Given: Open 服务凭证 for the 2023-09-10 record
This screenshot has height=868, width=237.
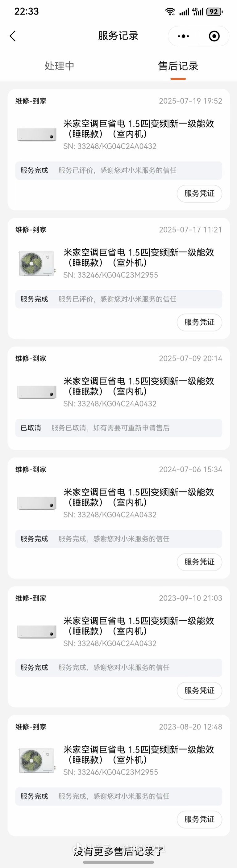Looking at the screenshot, I should pyautogui.click(x=199, y=690).
